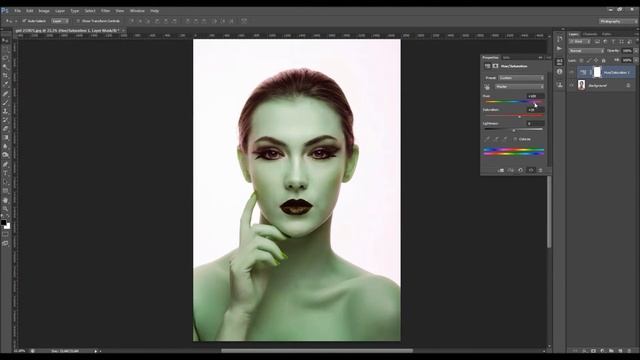
Task: Switch to the Channels tab
Action: [x=590, y=34]
